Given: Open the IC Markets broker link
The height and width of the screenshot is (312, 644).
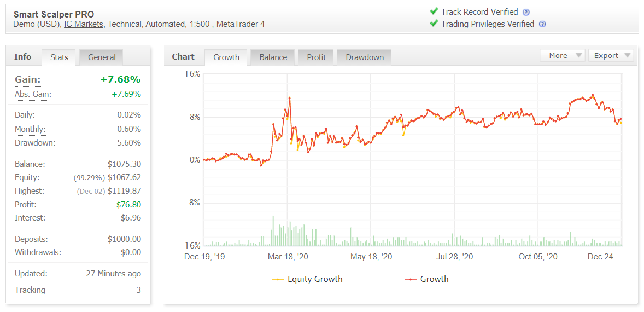Looking at the screenshot, I should click(84, 24).
